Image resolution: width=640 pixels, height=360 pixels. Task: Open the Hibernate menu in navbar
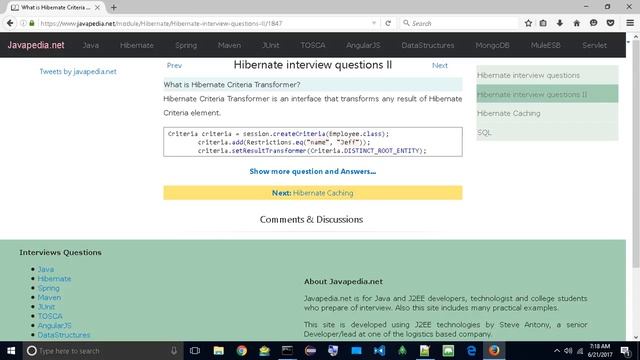[x=137, y=45]
